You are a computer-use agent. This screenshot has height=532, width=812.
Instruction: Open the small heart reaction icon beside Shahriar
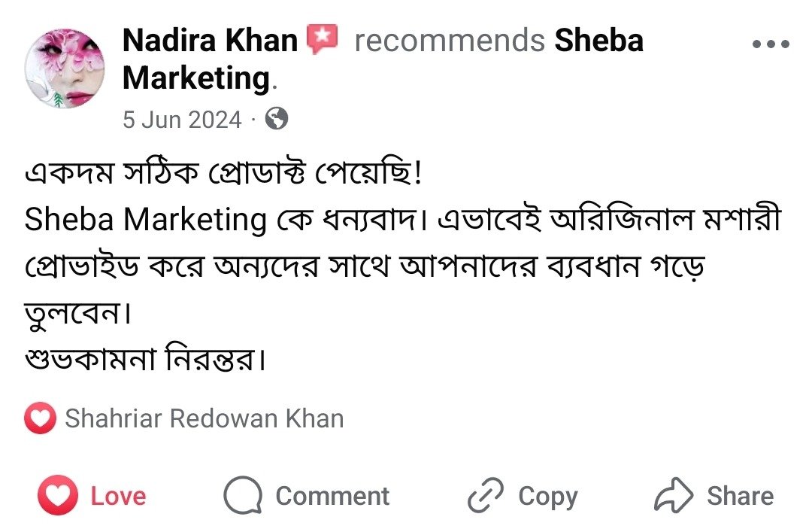40,419
